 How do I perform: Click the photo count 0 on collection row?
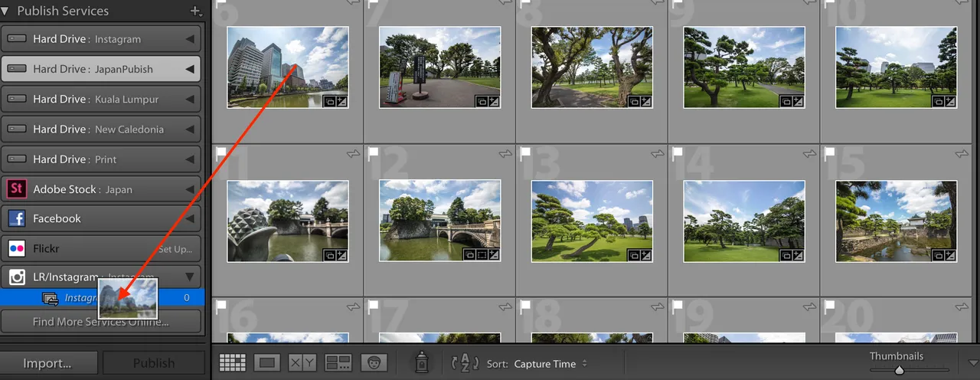[187, 298]
